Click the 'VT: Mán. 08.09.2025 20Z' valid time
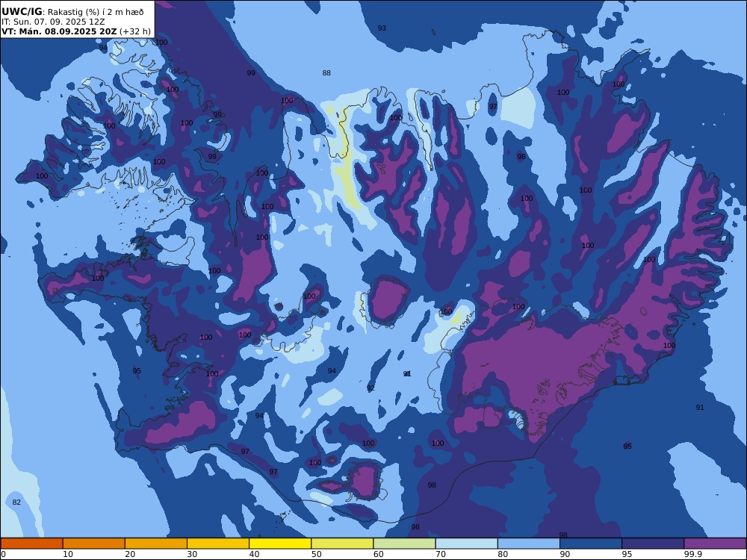The image size is (747, 560). [x=59, y=31]
